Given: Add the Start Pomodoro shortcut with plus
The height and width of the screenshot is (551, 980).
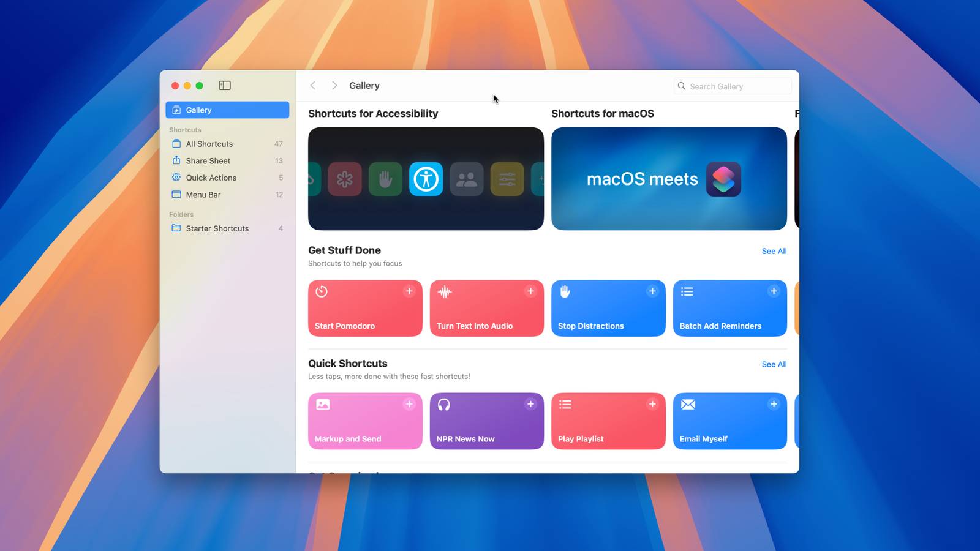Looking at the screenshot, I should [409, 291].
